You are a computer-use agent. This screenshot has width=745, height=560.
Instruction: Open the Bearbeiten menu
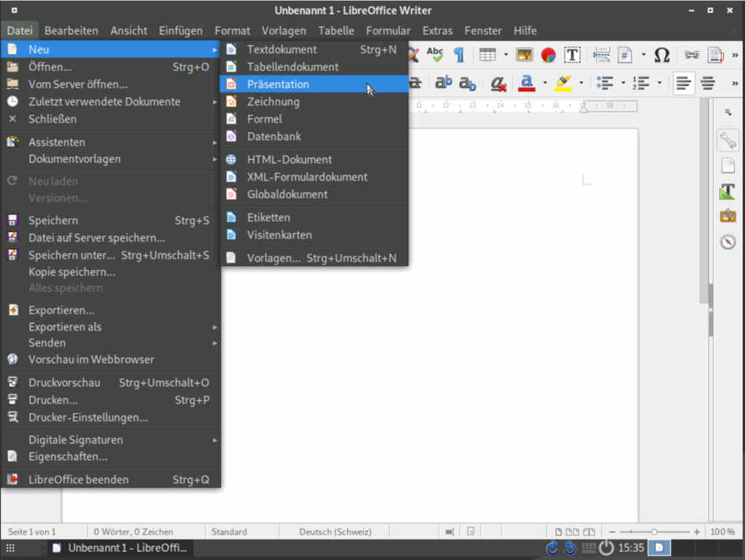pos(71,31)
